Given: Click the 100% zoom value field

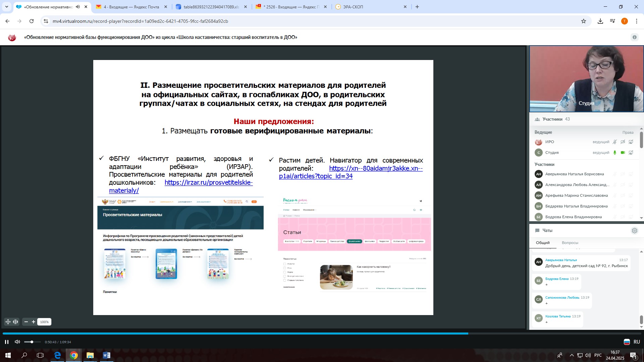Looking at the screenshot, I should pos(44,322).
